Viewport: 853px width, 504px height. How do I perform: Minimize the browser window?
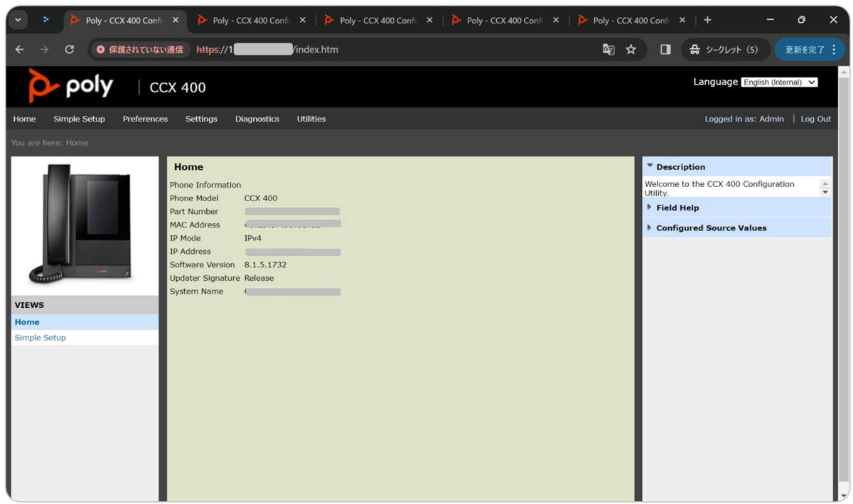pos(770,20)
